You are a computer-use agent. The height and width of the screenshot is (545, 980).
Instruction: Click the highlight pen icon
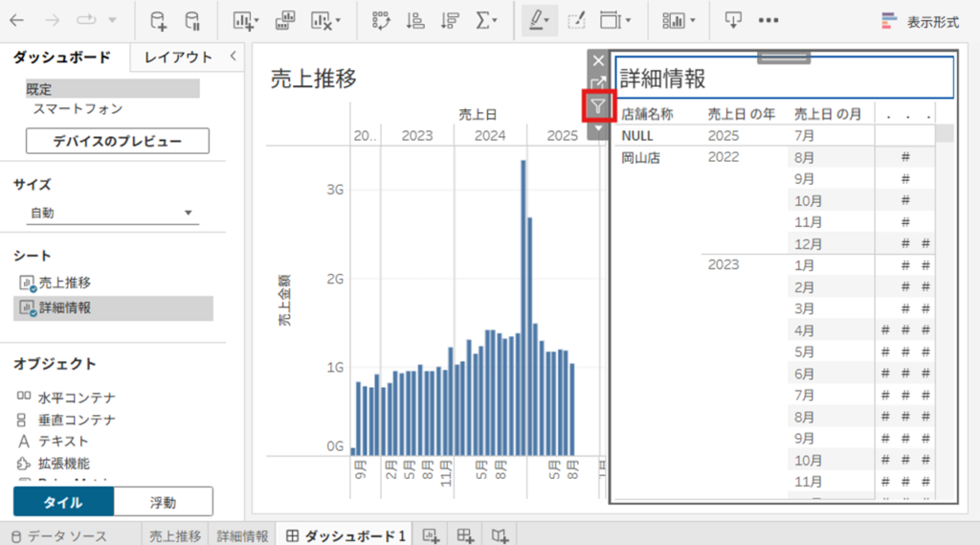click(536, 21)
